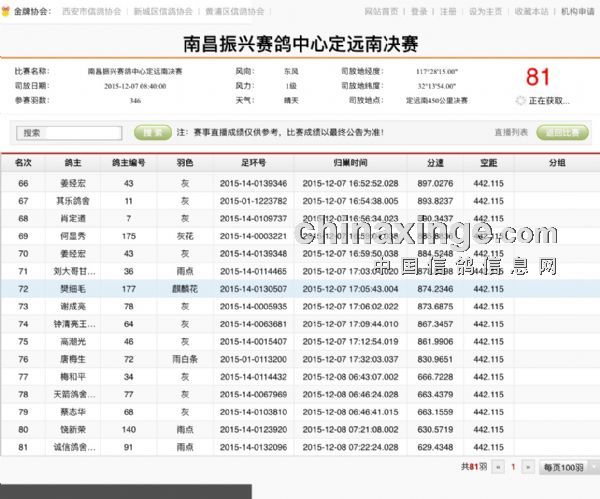
Task: Click 注册 in the top bar
Action: click(448, 11)
